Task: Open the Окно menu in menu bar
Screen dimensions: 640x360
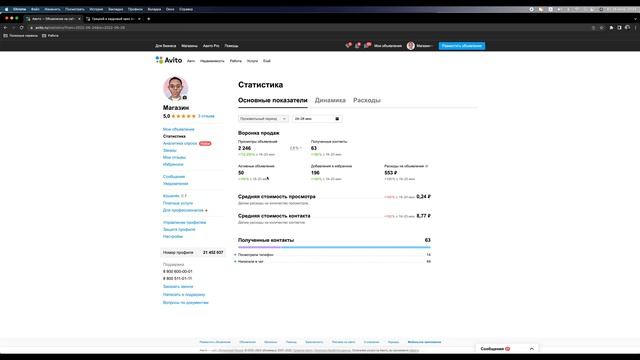Action: click(170, 9)
